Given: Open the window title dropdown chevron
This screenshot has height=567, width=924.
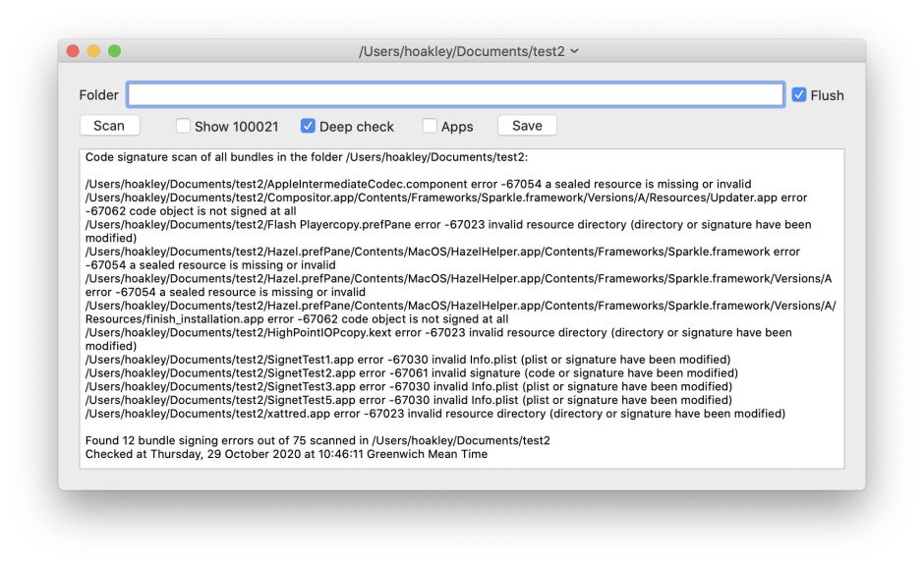Looking at the screenshot, I should (575, 51).
